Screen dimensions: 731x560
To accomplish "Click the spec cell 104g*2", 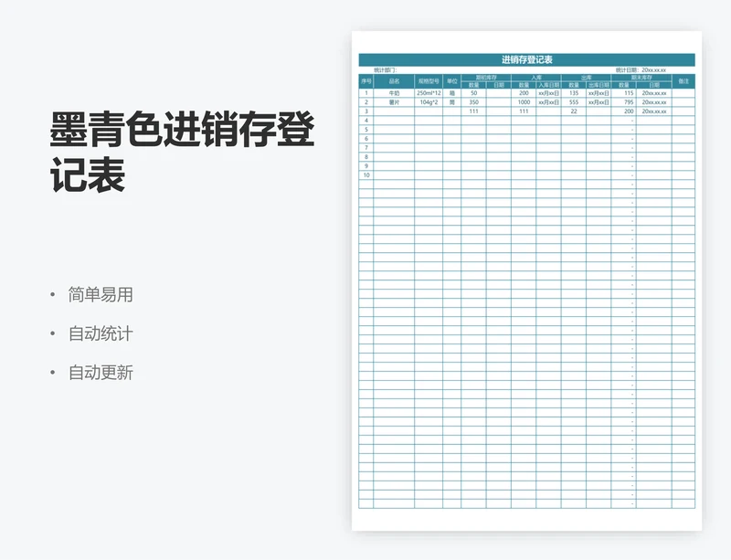I will (x=429, y=102).
